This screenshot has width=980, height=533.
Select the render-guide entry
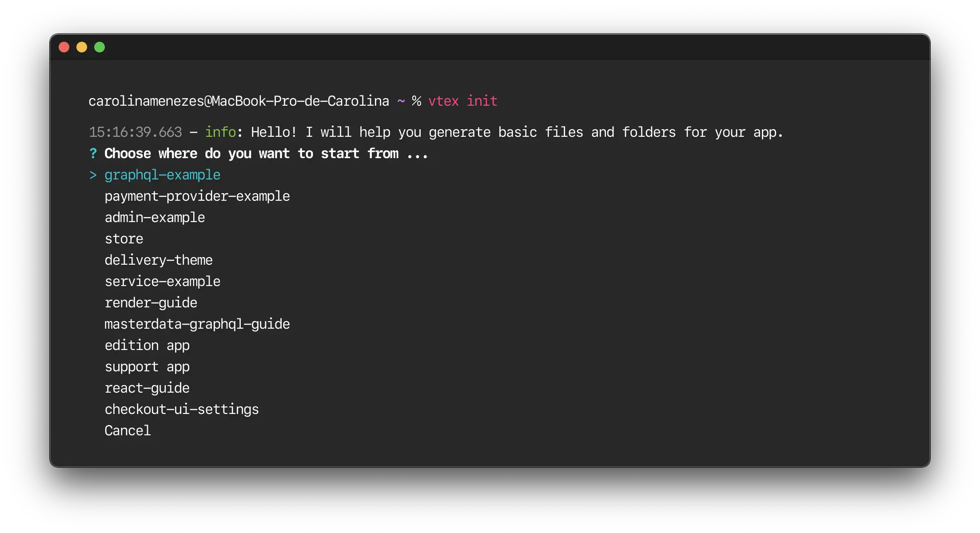[151, 302]
